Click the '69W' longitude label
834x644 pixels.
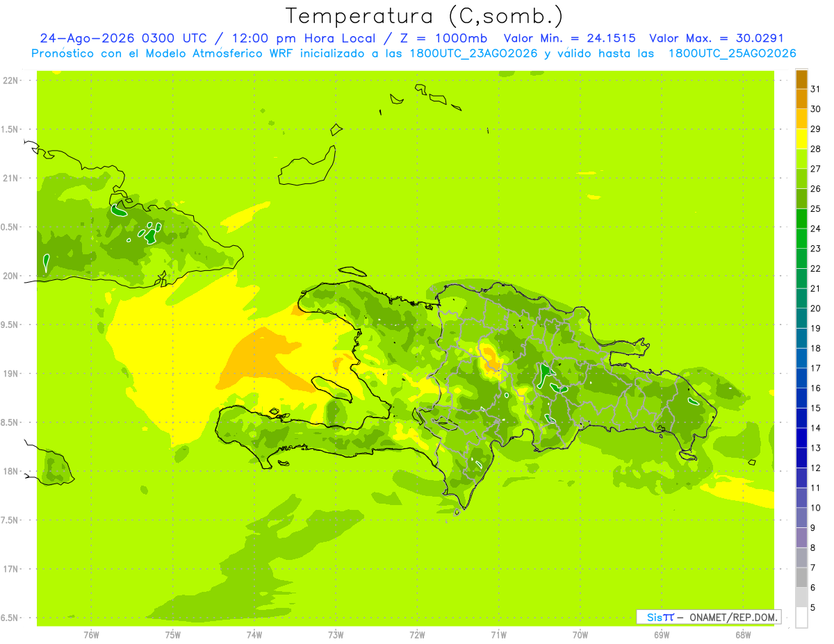(x=662, y=635)
